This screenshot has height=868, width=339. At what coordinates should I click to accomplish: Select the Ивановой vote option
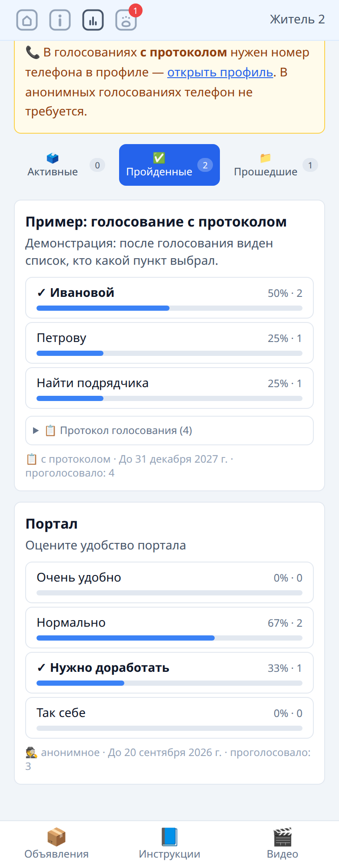169,298
